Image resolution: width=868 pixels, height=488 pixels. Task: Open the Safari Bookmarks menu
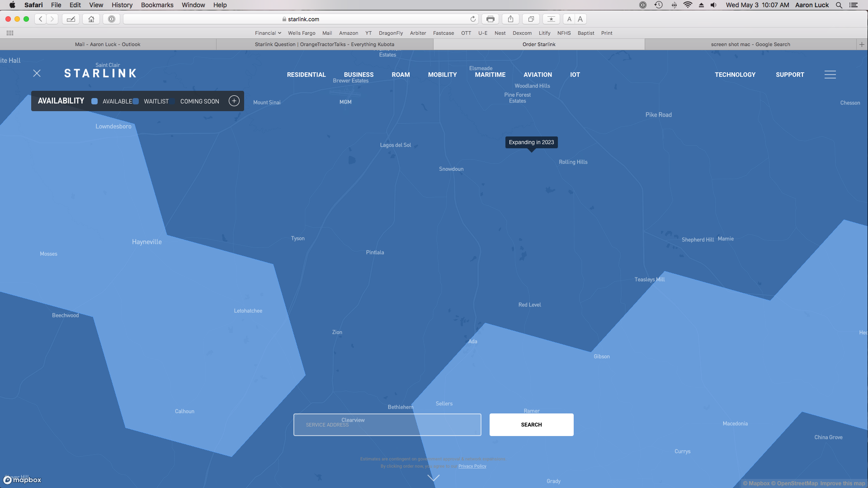coord(157,5)
